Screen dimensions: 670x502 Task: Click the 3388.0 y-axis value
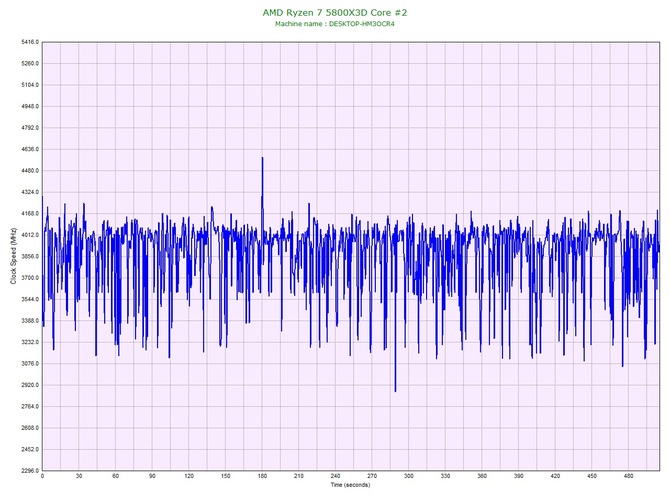point(30,321)
